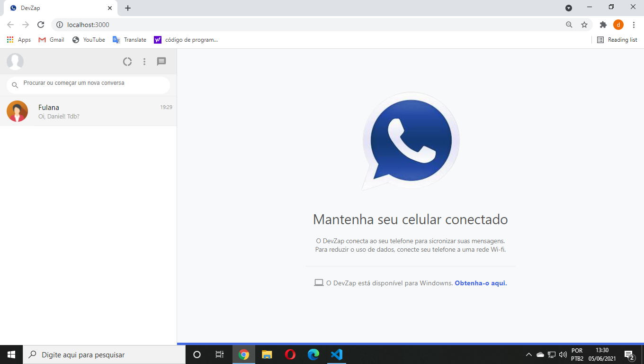Image resolution: width=644 pixels, height=364 pixels.
Task: Go forward using the browser forward arrow
Action: click(x=26, y=25)
